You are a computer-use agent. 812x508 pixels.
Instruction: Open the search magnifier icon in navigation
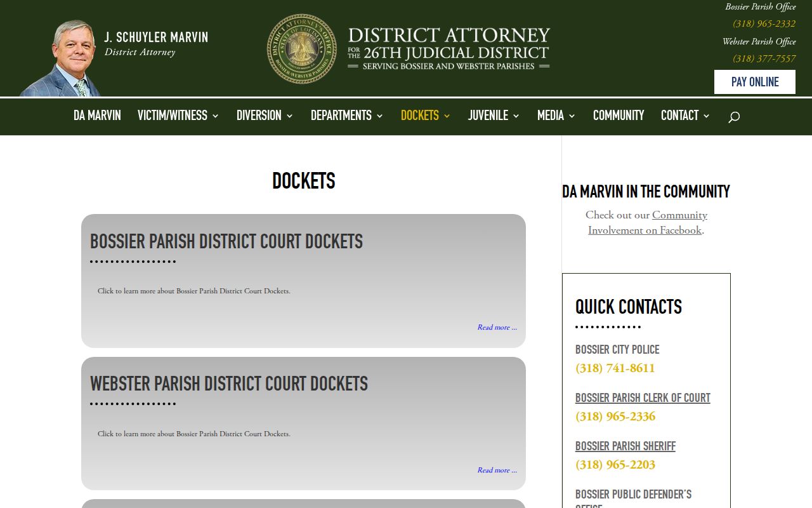(x=734, y=117)
